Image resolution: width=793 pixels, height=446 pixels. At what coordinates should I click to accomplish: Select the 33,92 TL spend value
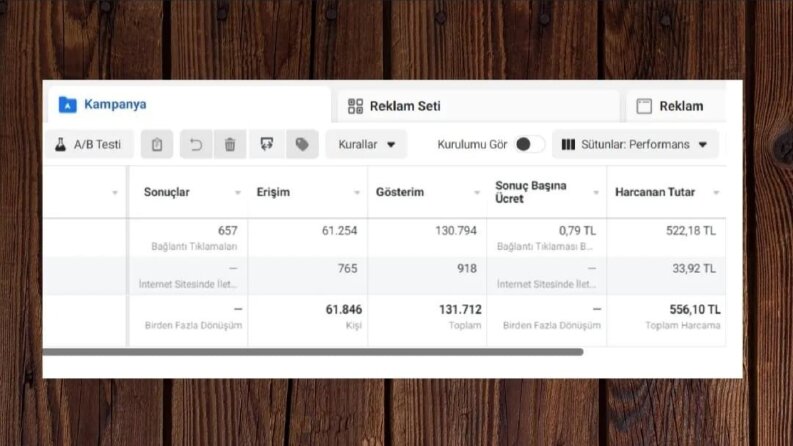pos(694,269)
